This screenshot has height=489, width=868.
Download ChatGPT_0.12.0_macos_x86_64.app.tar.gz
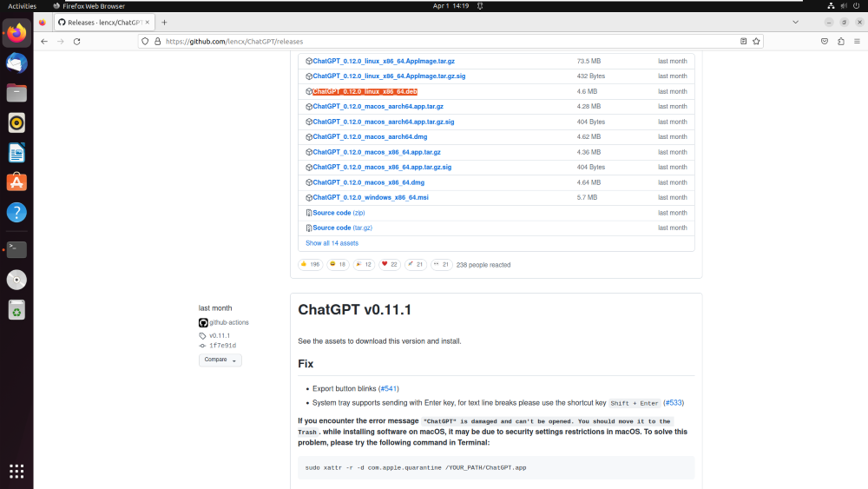[377, 152]
